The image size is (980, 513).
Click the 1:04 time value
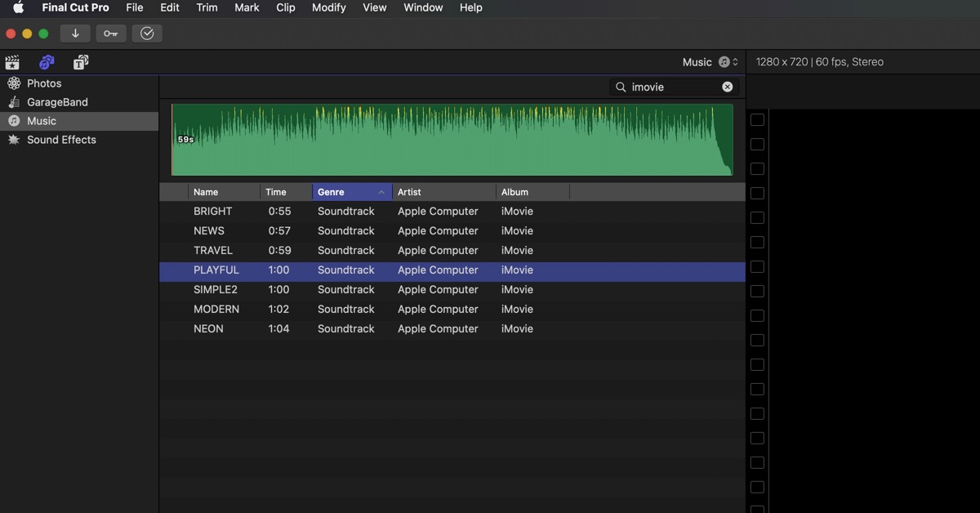pyautogui.click(x=279, y=328)
